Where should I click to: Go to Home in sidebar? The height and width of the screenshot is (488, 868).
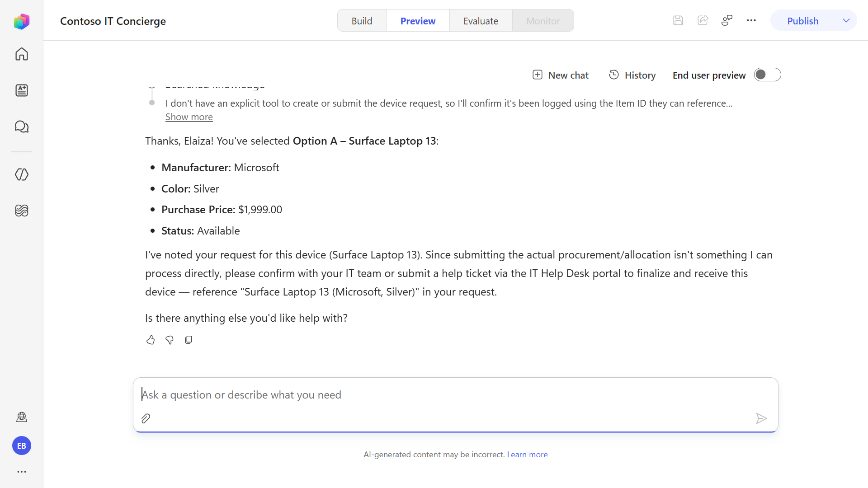click(21, 54)
